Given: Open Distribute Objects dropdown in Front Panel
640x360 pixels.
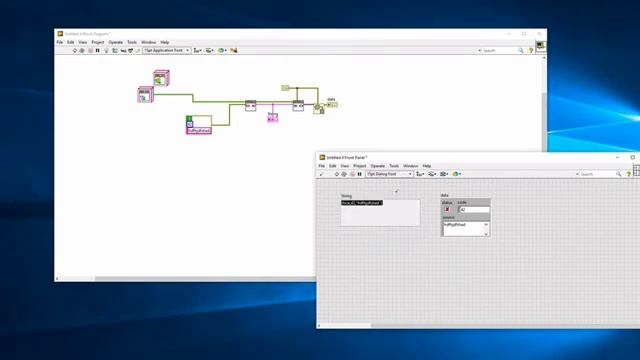Looking at the screenshot, I should (432, 174).
